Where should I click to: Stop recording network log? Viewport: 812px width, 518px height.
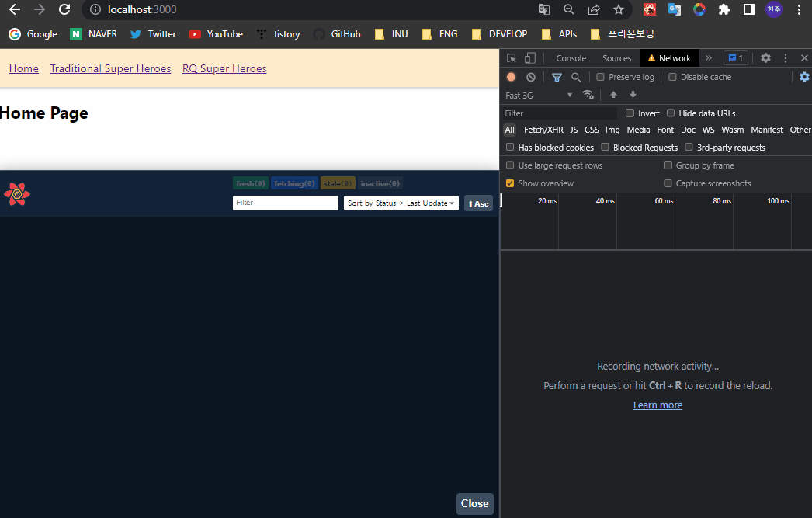point(511,77)
